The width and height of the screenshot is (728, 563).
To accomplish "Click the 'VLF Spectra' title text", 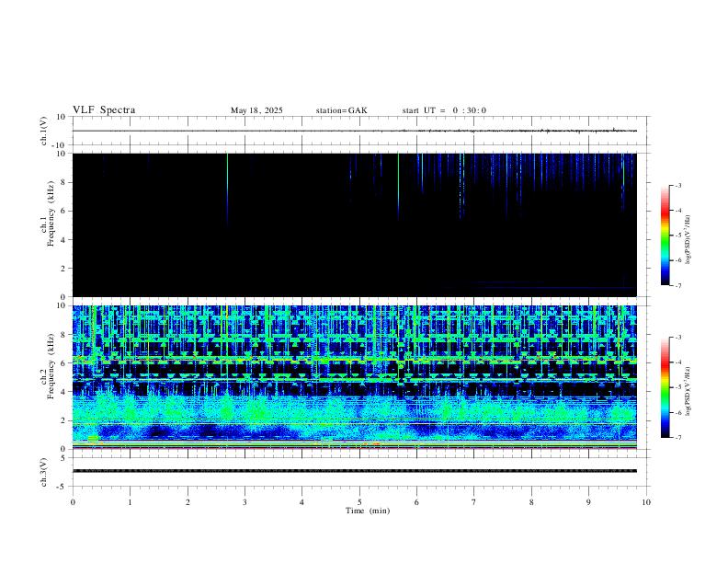I will pyautogui.click(x=104, y=110).
